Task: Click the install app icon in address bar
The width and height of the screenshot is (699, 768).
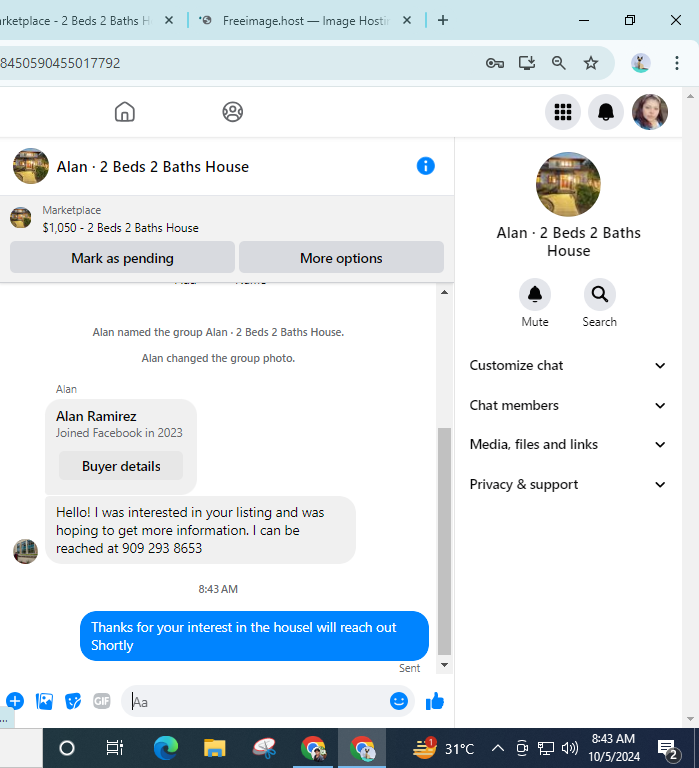Action: (527, 63)
